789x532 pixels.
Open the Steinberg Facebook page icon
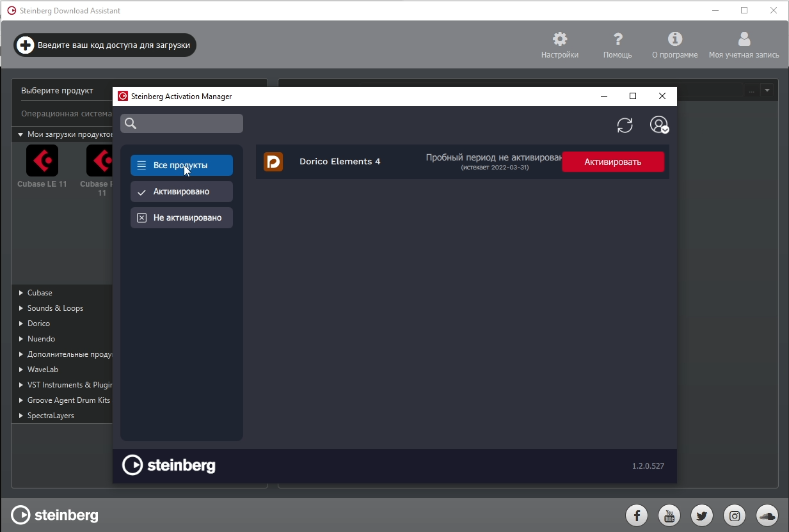point(637,515)
